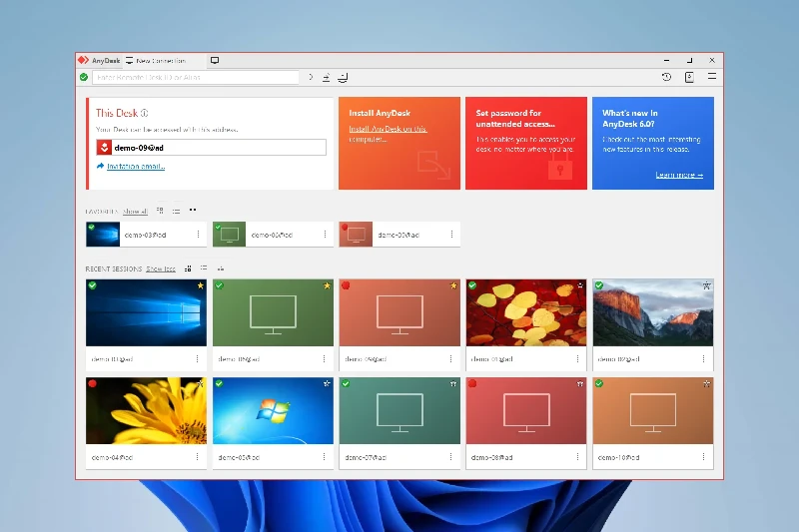The height and width of the screenshot is (532, 799).
Task: Switch Favorites to list view icon
Action: (176, 211)
